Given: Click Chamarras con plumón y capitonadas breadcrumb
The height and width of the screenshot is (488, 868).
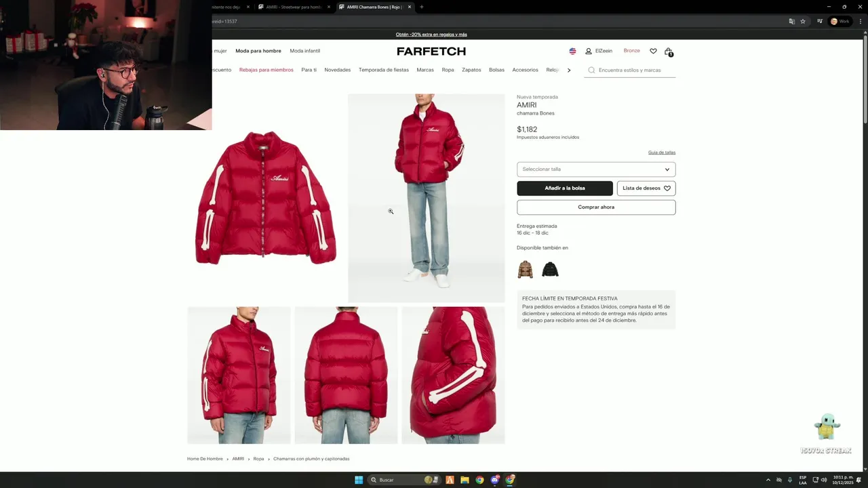Looking at the screenshot, I should coord(311,459).
